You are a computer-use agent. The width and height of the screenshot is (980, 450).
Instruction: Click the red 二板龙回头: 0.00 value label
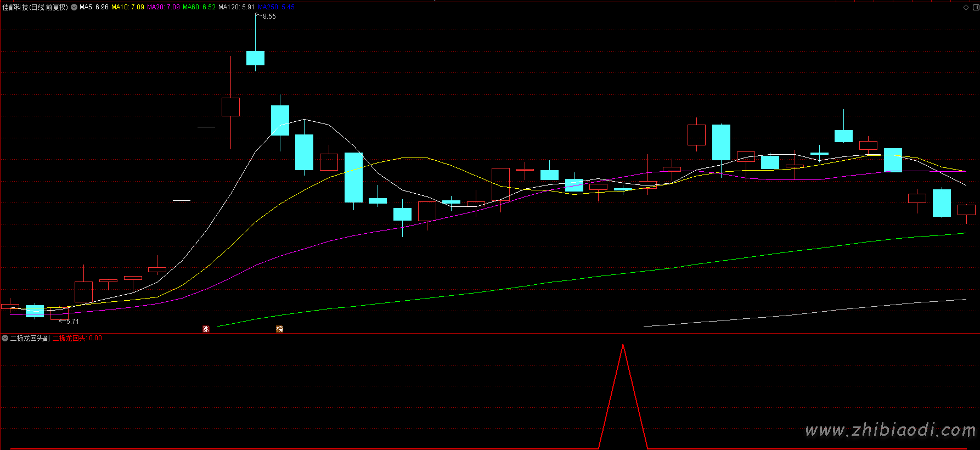point(77,338)
